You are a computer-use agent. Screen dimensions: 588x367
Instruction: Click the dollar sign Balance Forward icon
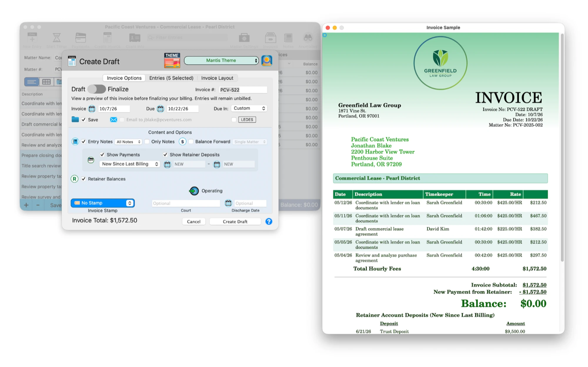coord(182,142)
